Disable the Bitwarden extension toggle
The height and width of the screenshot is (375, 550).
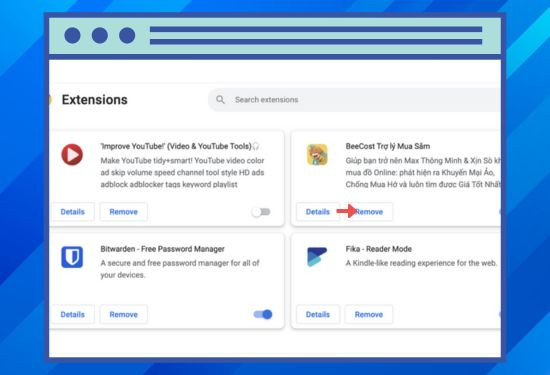coord(263,314)
